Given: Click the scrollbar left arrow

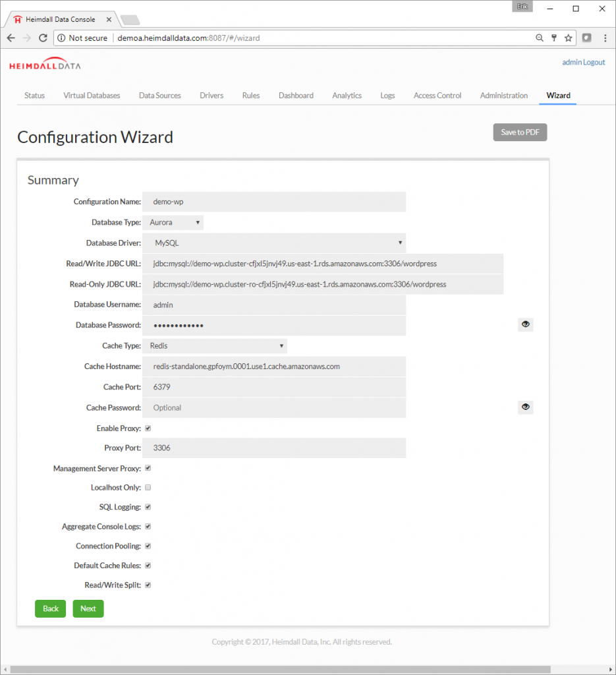Looking at the screenshot, I should (x=5, y=670).
